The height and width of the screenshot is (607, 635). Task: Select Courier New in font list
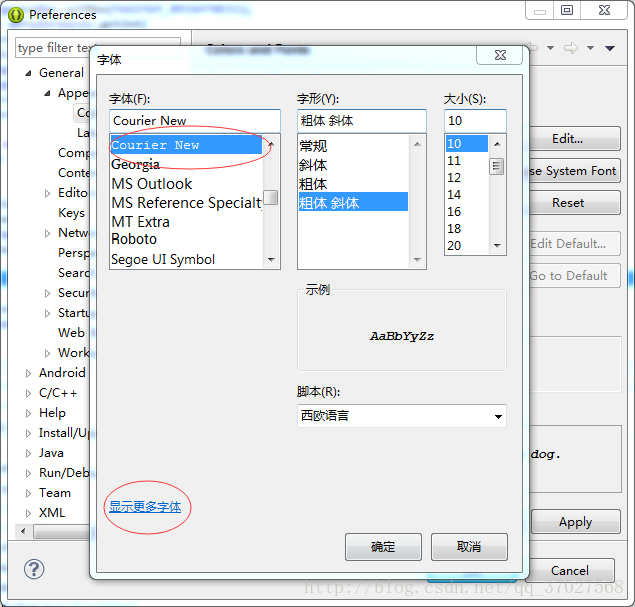tap(186, 145)
